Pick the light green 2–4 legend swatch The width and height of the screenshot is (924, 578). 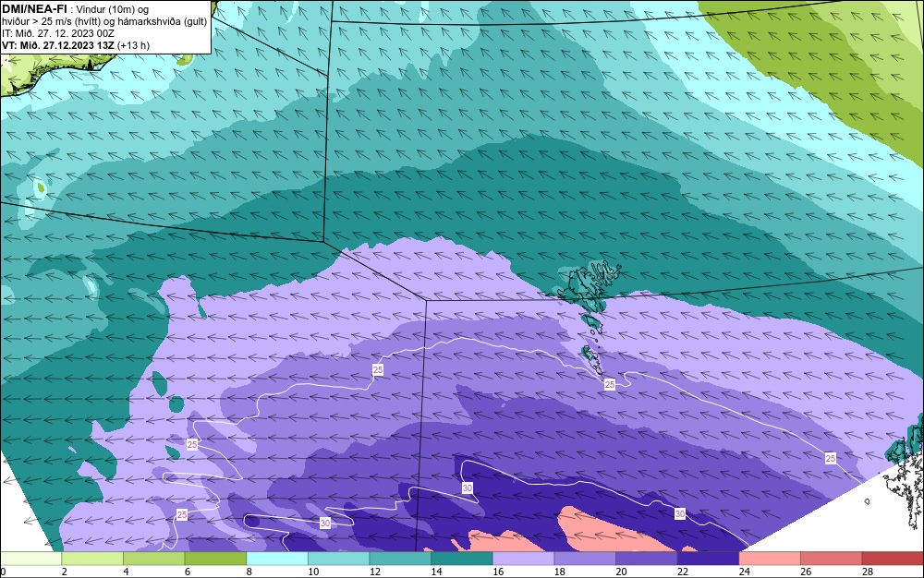92,559
